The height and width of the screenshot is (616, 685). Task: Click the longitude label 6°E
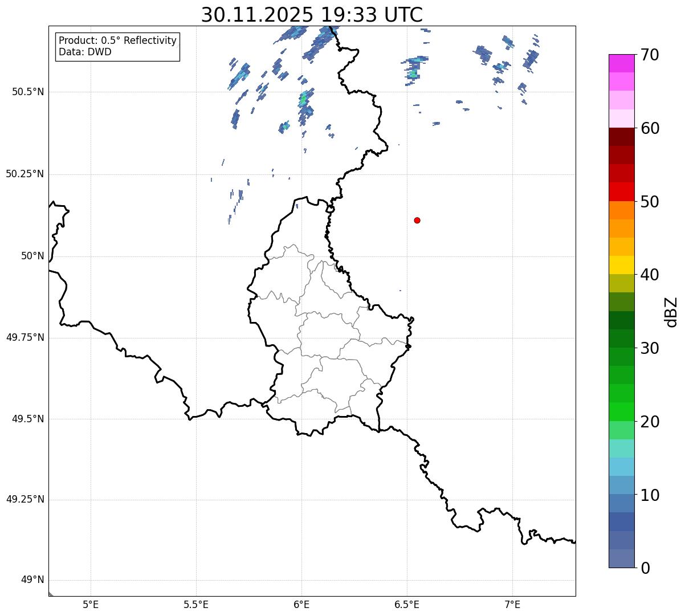[x=301, y=604]
